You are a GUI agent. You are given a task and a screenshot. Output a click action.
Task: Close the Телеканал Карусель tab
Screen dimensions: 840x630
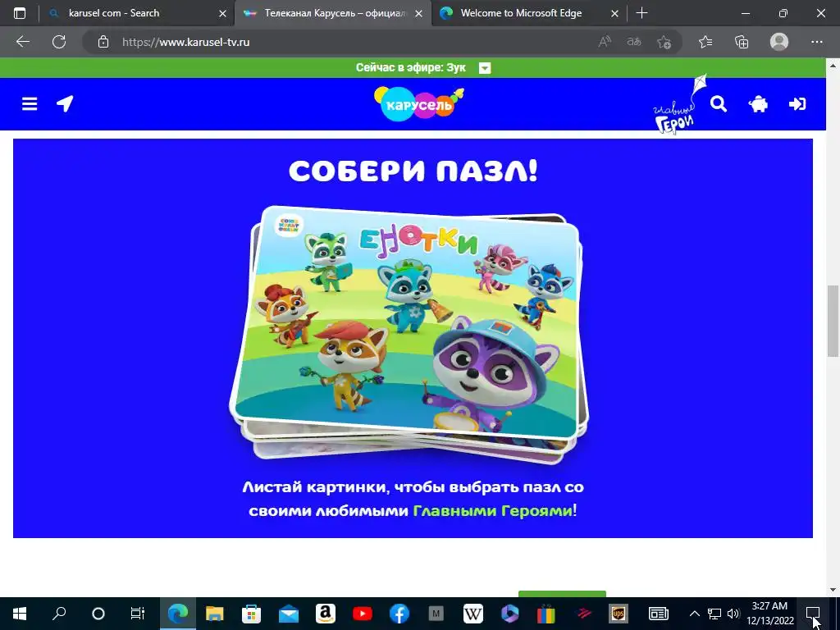(x=419, y=14)
